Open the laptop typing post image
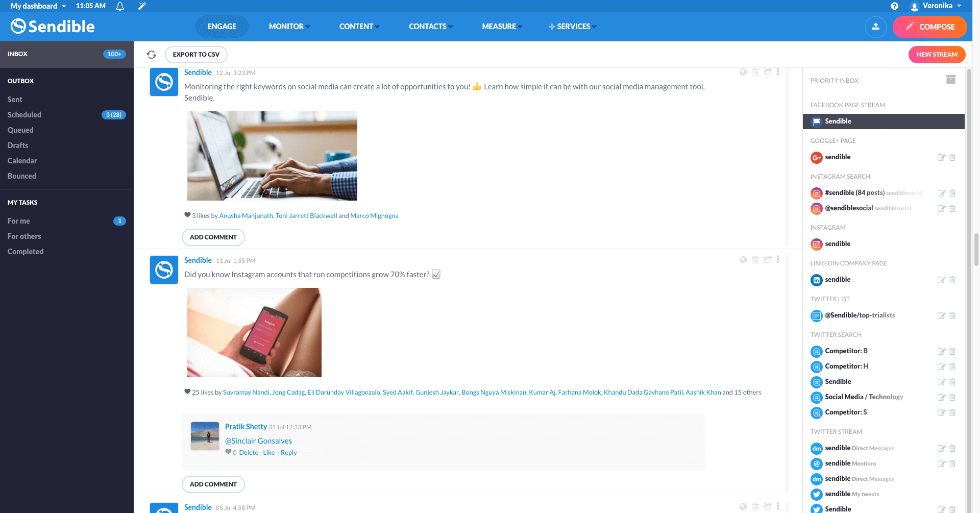This screenshot has width=980, height=513. [272, 156]
